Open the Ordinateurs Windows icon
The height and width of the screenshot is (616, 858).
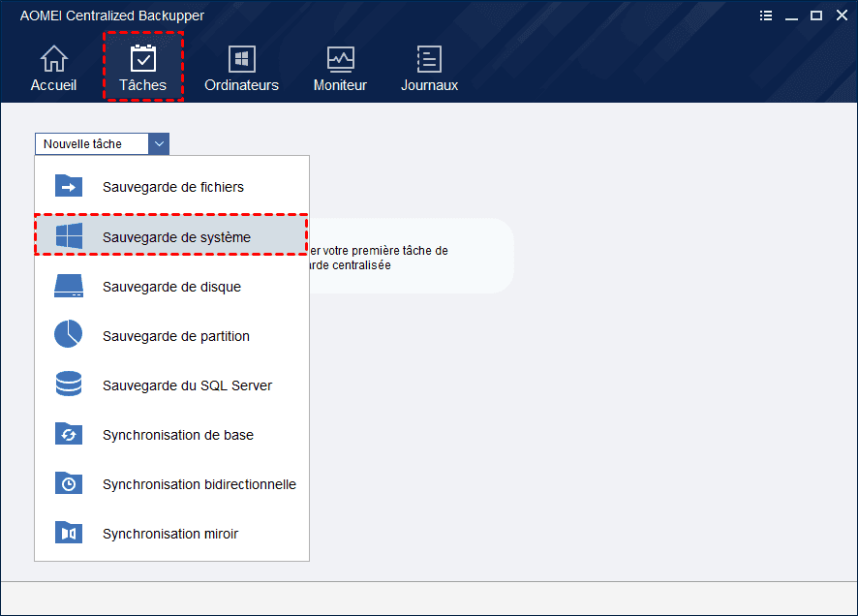point(241,58)
